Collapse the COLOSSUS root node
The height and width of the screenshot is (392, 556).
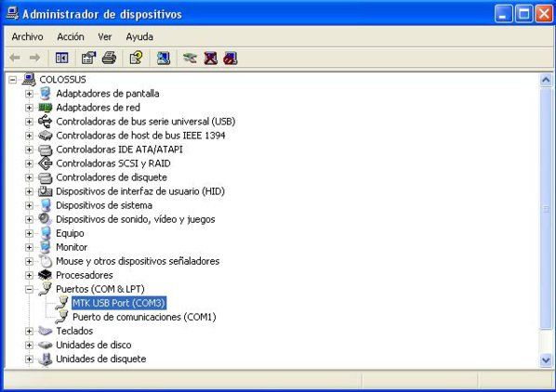13,80
